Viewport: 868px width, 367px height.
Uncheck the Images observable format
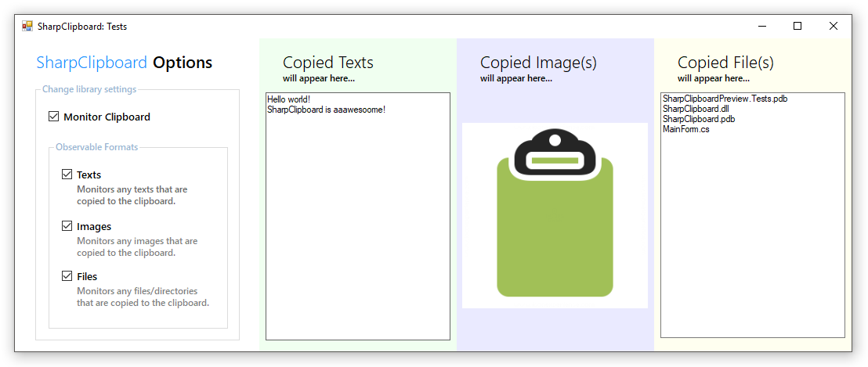tap(67, 226)
